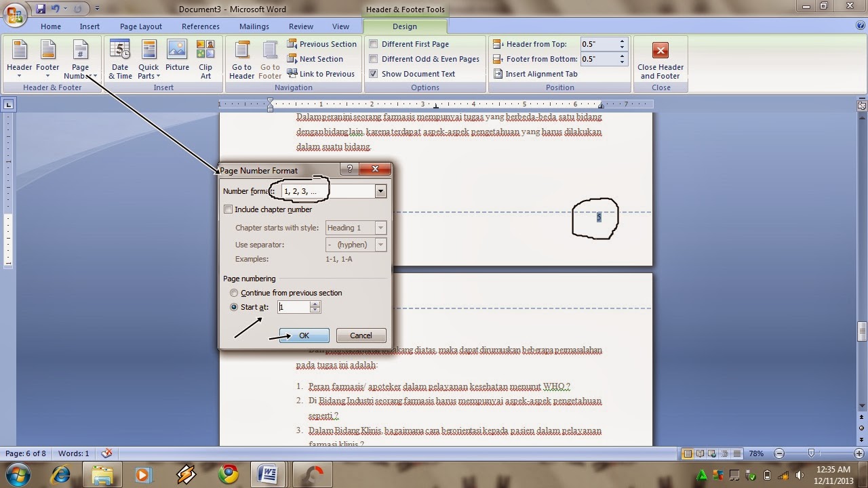
Task: Click the Page: 6 of 8 indicator
Action: (x=26, y=453)
